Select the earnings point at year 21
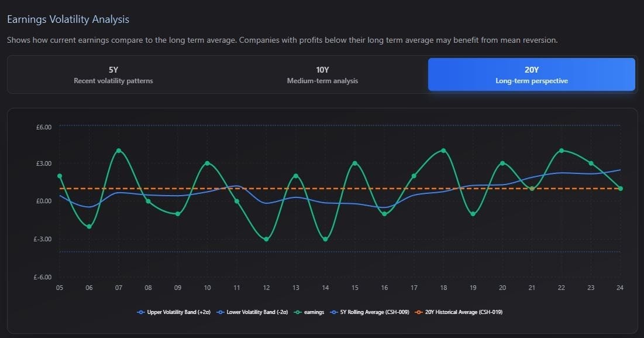 point(532,189)
